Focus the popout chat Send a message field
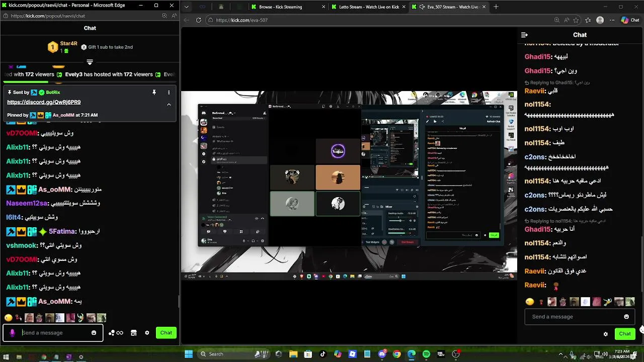The width and height of the screenshot is (644, 362). tap(53, 333)
